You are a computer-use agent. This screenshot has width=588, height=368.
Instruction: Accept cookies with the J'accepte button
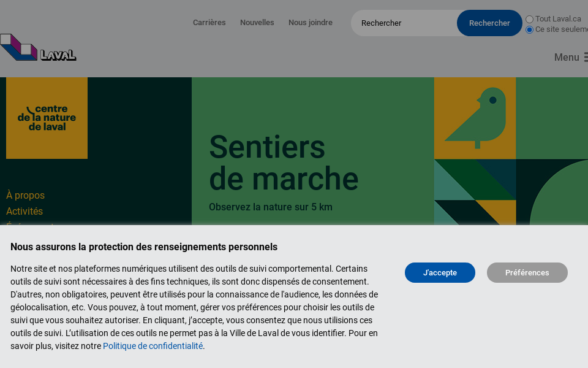point(440,272)
